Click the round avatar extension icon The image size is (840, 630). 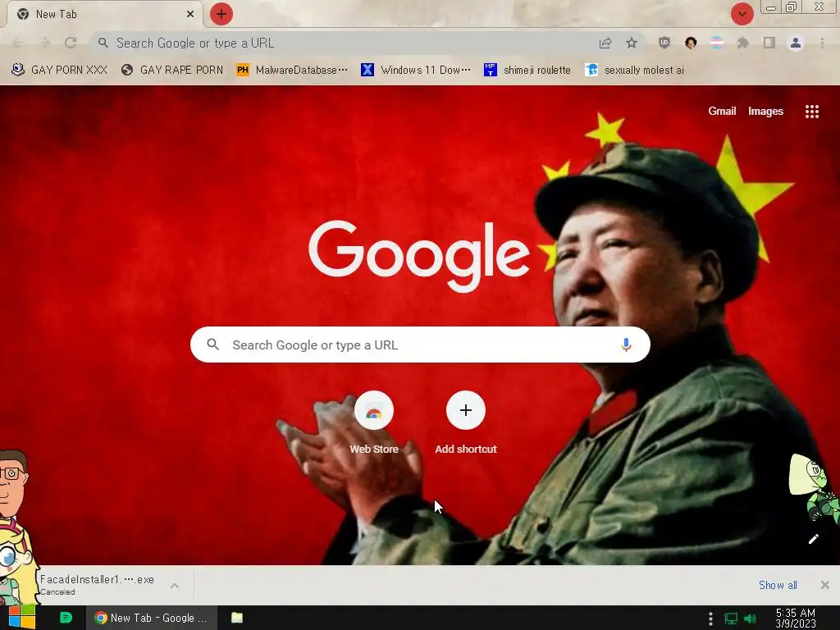(x=691, y=43)
